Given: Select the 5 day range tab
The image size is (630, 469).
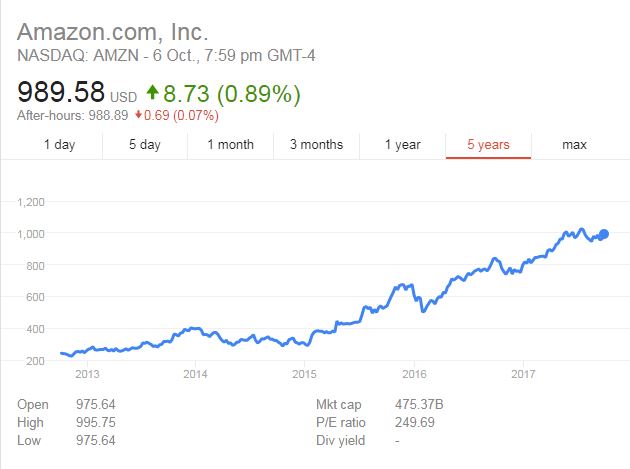Looking at the screenshot, I should 144,145.
